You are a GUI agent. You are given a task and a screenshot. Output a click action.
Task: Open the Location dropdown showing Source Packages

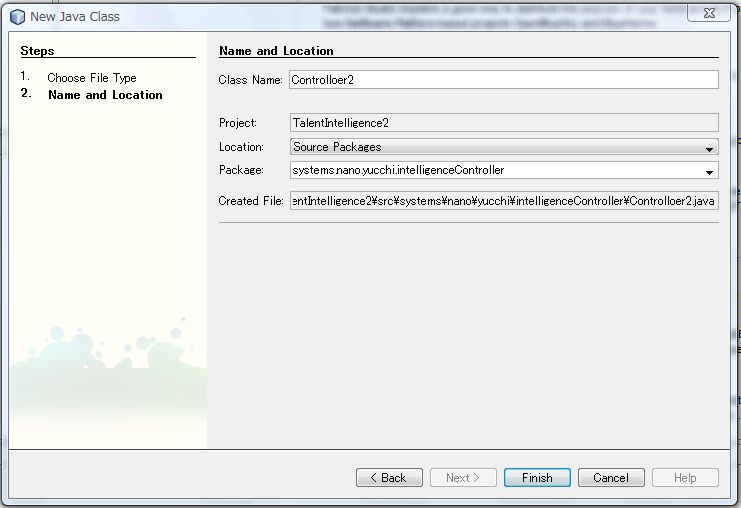[x=503, y=147]
